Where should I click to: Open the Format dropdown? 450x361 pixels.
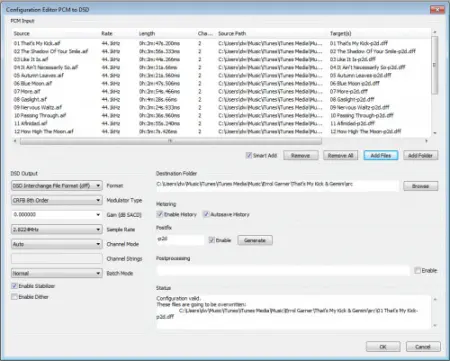[x=57, y=186]
